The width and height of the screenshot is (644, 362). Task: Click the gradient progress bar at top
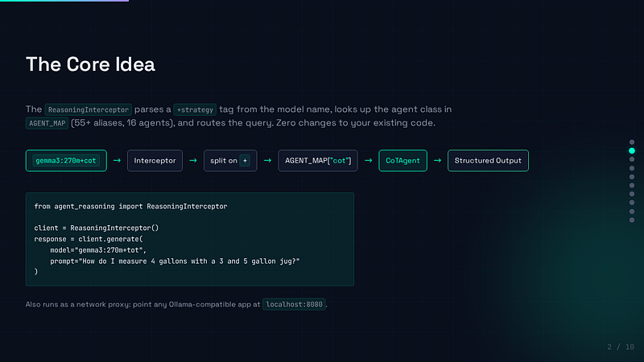pos(64,1)
